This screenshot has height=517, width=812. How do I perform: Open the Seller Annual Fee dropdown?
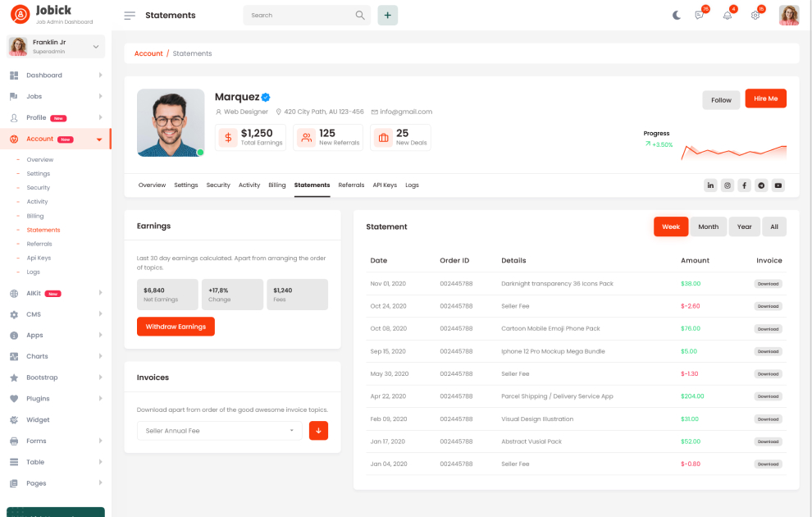click(x=219, y=431)
